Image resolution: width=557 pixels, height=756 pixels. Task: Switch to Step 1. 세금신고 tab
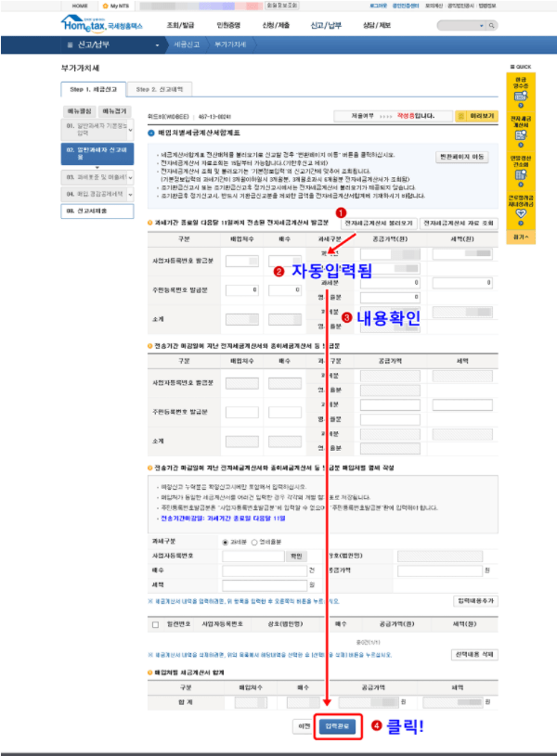coord(93,89)
